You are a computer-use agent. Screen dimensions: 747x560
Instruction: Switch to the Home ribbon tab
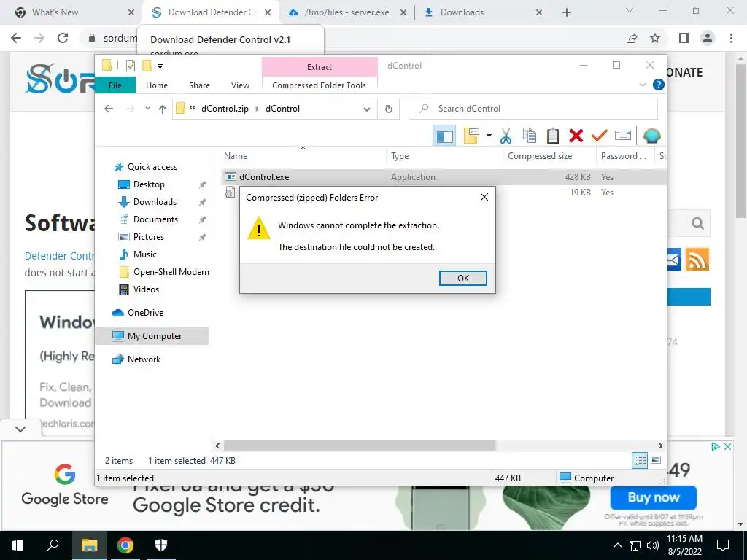click(157, 85)
